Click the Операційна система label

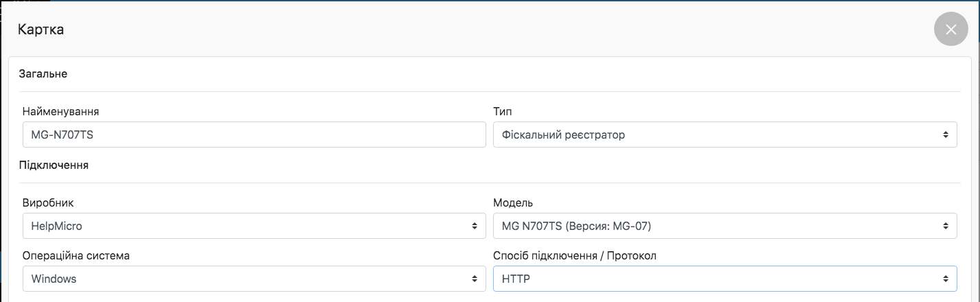tap(76, 256)
